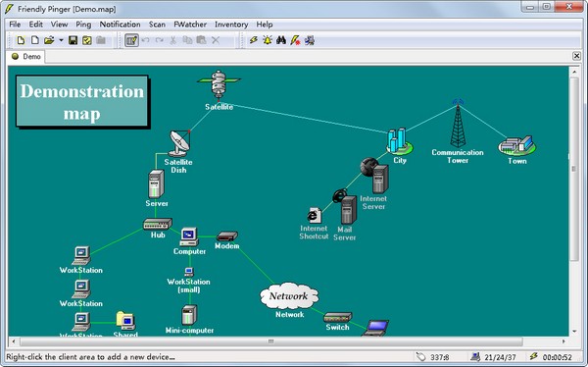Open the Ping menu

(x=83, y=25)
